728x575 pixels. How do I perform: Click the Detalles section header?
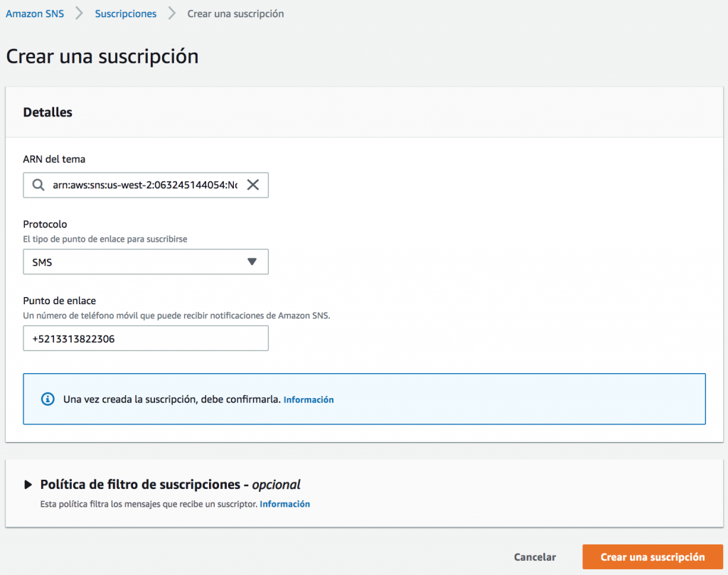tap(48, 112)
